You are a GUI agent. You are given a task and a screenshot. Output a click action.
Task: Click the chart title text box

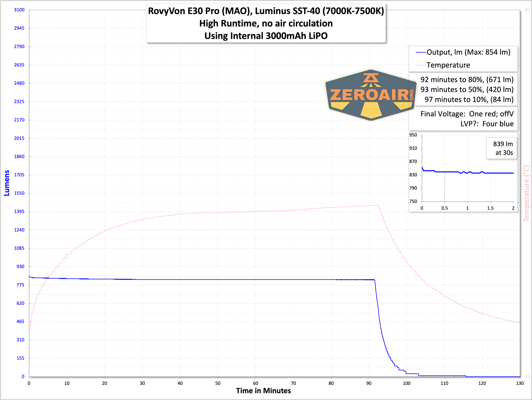[266, 23]
